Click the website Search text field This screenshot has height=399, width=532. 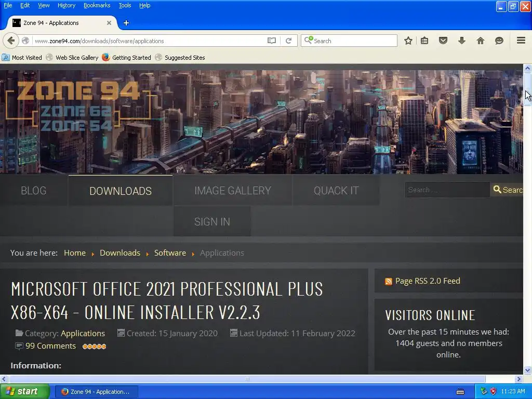point(447,190)
